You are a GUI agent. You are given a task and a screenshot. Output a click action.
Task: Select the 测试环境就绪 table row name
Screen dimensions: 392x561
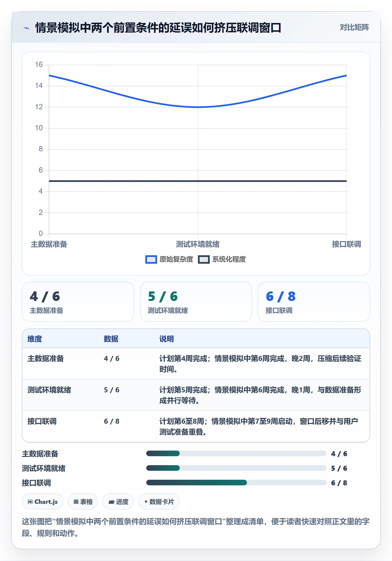(x=49, y=390)
